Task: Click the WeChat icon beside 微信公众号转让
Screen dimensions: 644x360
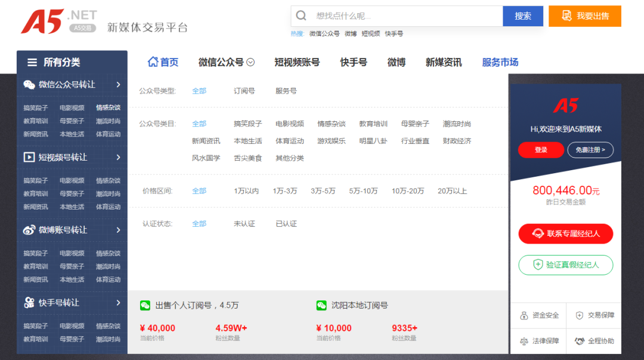Action: pos(29,85)
